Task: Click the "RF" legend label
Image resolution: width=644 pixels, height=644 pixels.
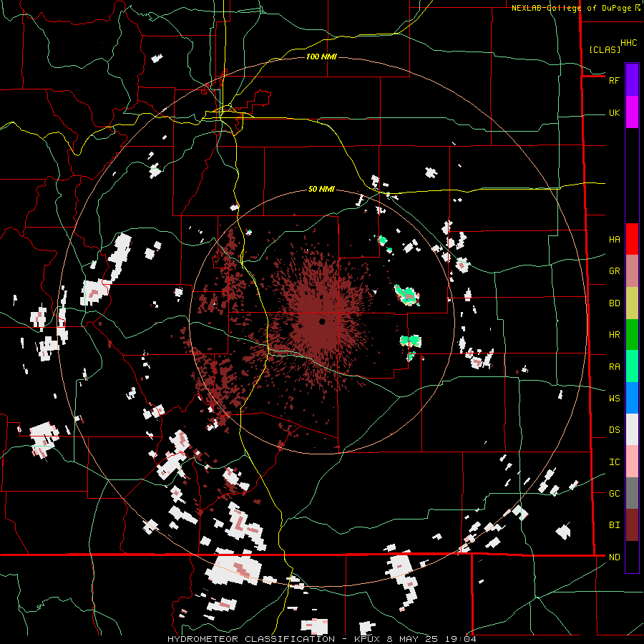Action: (x=614, y=80)
